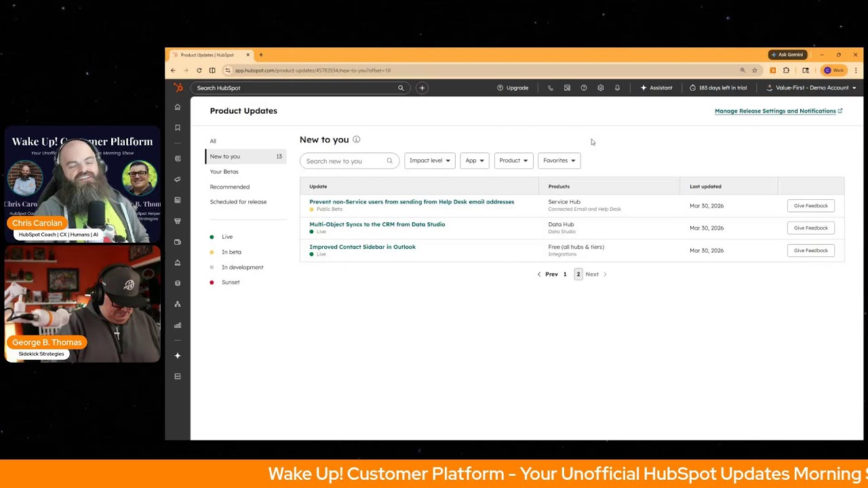This screenshot has height=488, width=868.
Task: Go to page 1 of updates
Action: 565,274
